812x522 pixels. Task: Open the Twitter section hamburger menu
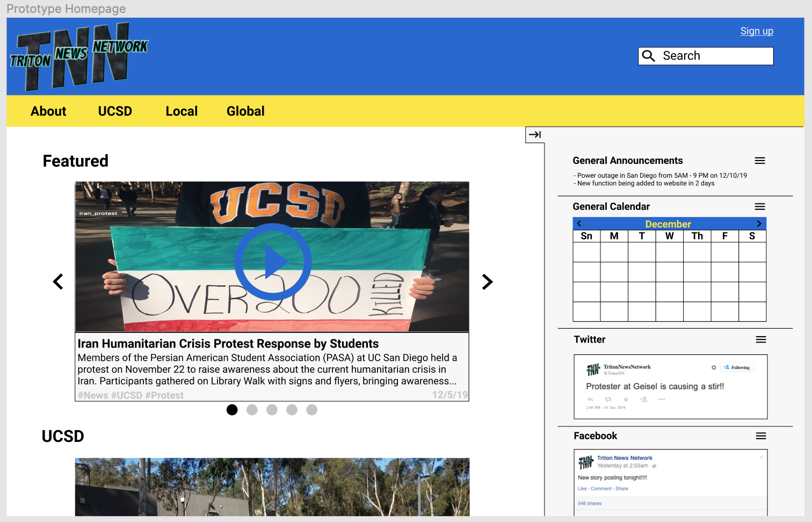pos(761,339)
